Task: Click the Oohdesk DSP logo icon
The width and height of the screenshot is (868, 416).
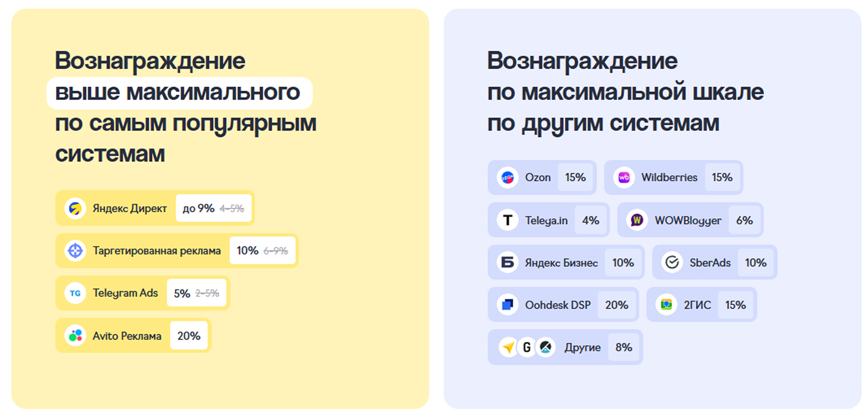Action: 507,305
